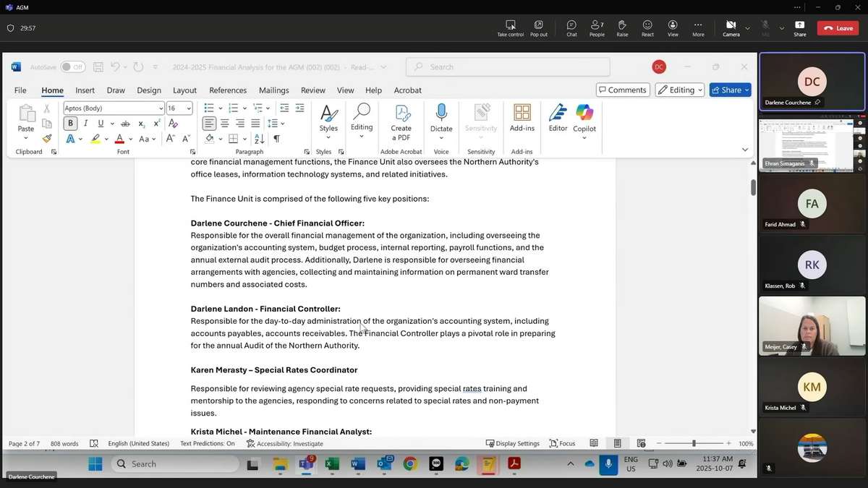Adjust the zoom slider in status bar
This screenshot has height=488, width=868.
tap(693, 443)
